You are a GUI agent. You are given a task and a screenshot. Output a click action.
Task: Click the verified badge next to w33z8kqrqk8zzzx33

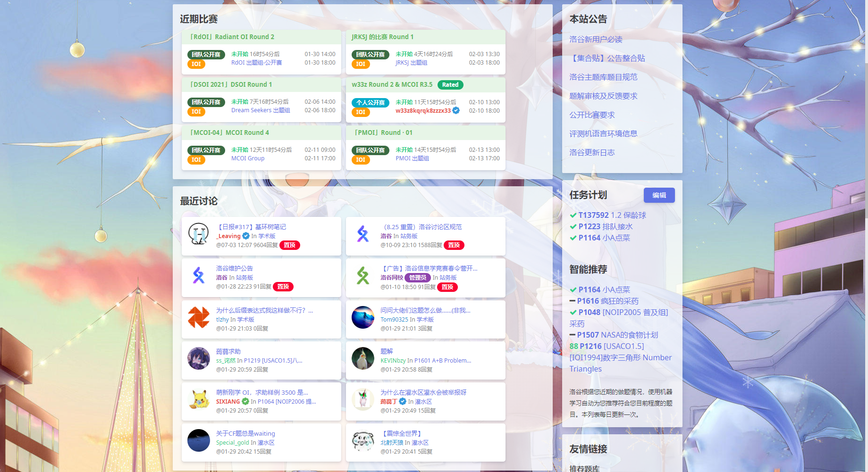[x=456, y=110]
